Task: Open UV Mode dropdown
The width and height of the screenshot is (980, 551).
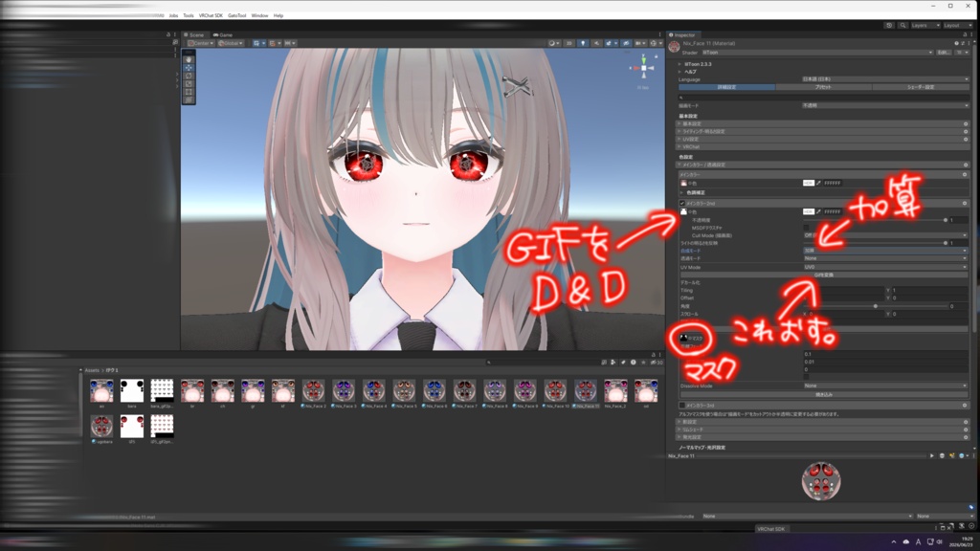Action: pos(885,267)
